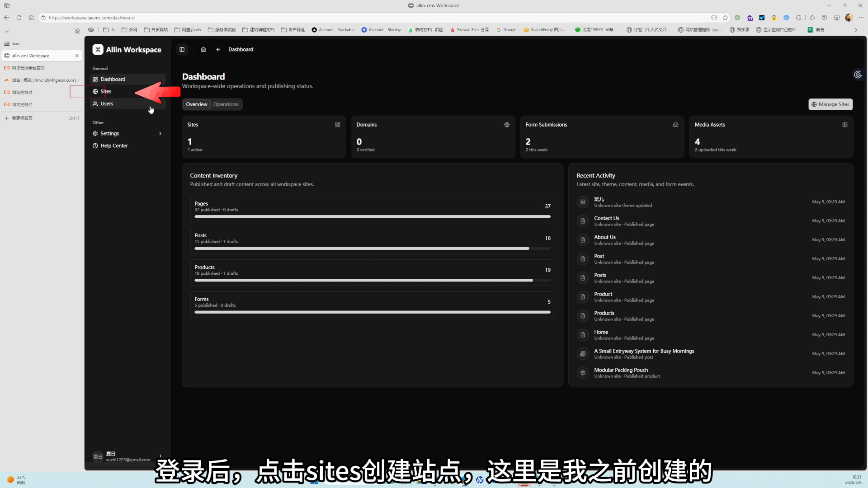Switch to the Overview tab
Screen dimensions: 868x488
pyautogui.click(x=197, y=104)
